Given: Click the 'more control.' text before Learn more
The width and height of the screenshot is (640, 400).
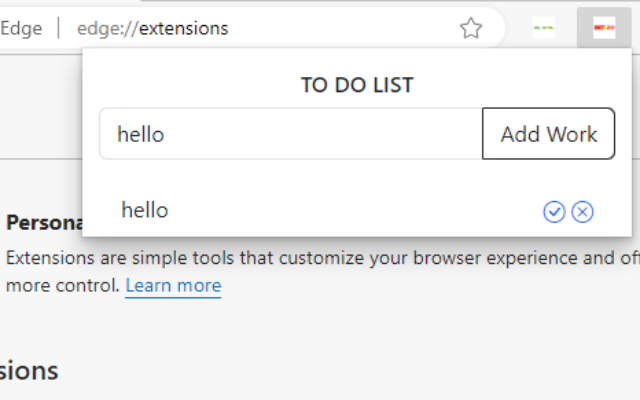Looking at the screenshot, I should (x=62, y=285).
